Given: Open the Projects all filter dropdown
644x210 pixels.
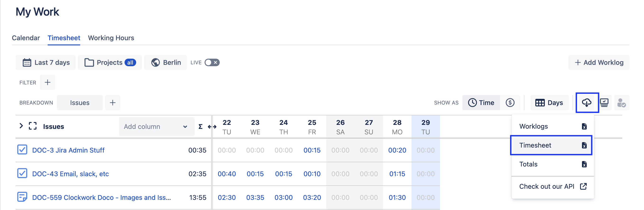Looking at the screenshot, I should (110, 62).
